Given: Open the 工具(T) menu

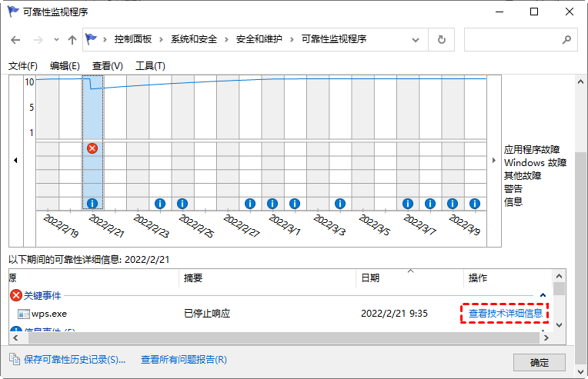Looking at the screenshot, I should click(x=150, y=66).
